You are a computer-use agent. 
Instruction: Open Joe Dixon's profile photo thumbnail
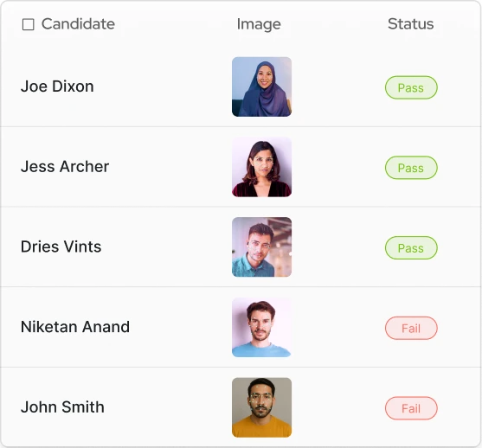click(261, 86)
